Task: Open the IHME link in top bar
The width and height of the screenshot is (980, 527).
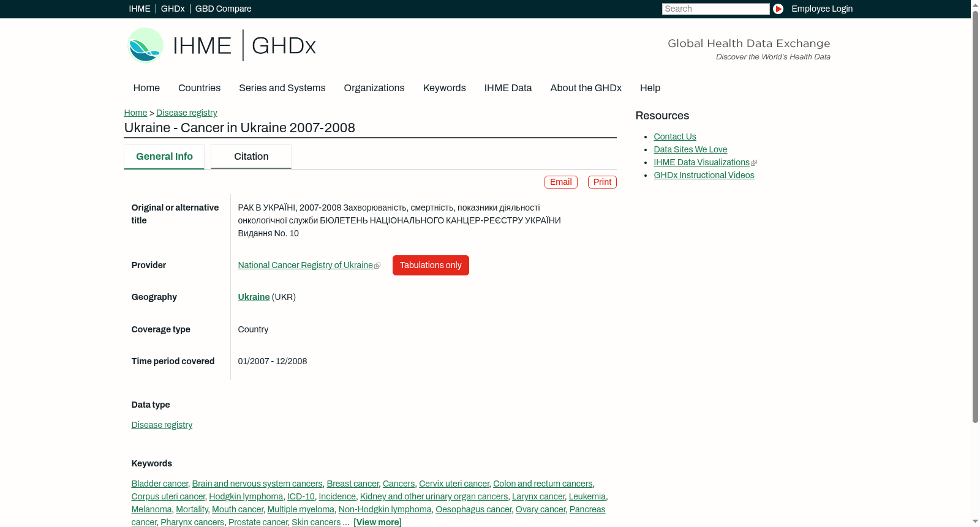Action: tap(140, 9)
